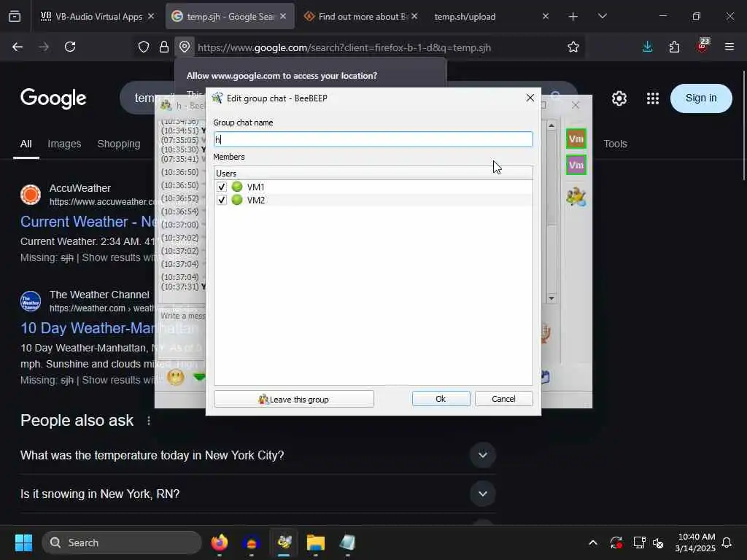Confirm the group edit with Ok
Image resolution: width=747 pixels, height=560 pixels.
click(x=441, y=399)
